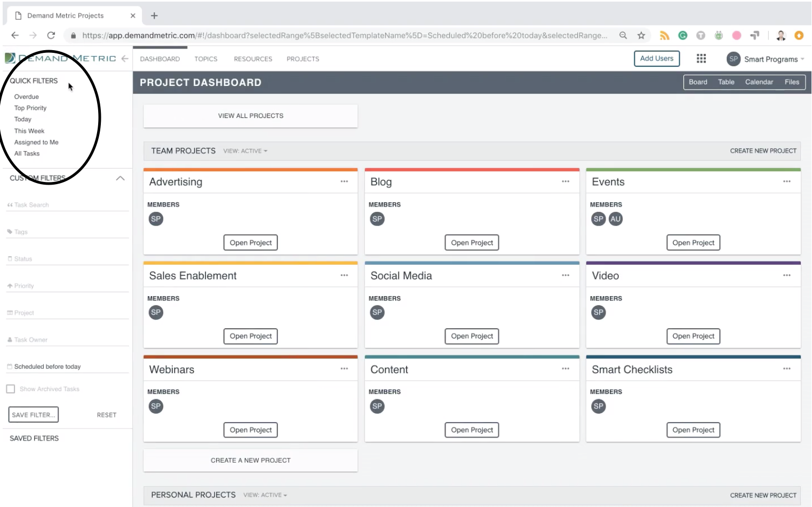
Task: Open Video project options ellipsis
Action: pyautogui.click(x=787, y=275)
